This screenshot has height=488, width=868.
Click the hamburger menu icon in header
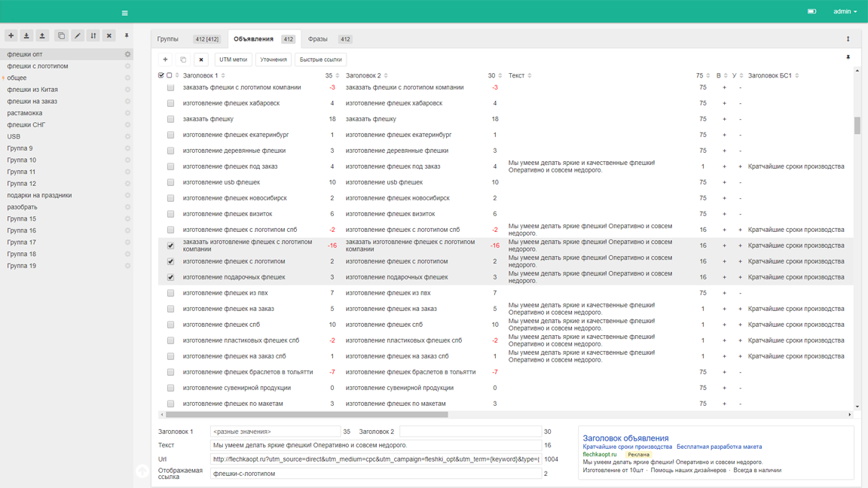[125, 13]
